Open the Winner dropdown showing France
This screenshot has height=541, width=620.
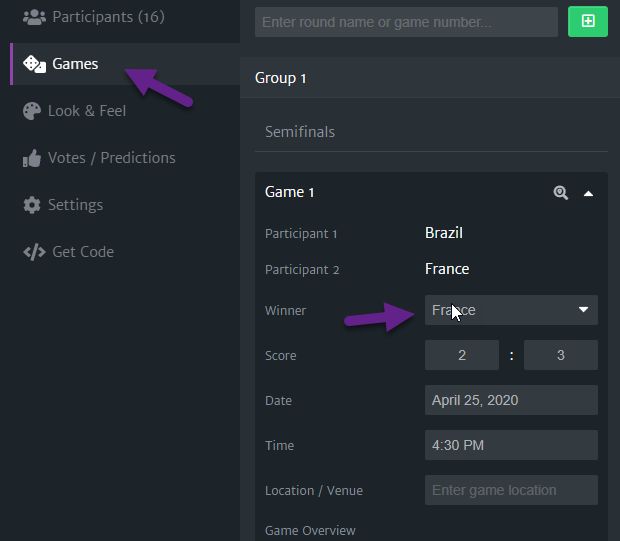511,310
